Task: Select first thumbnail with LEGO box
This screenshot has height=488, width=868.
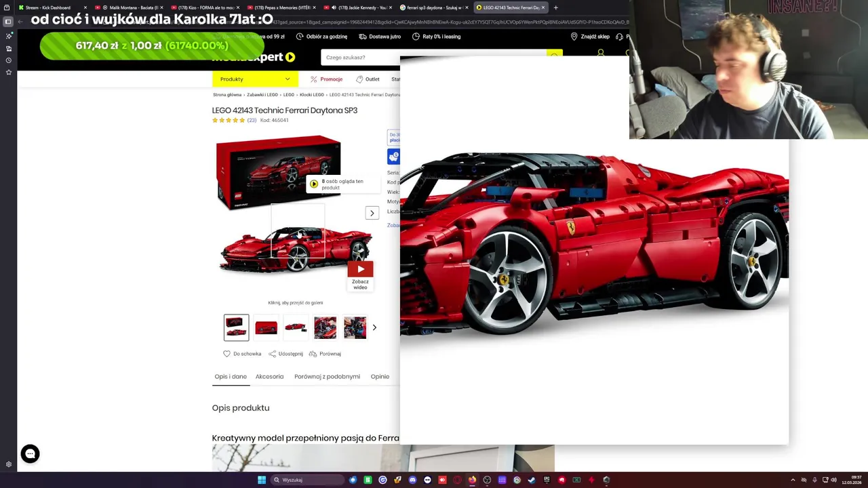Action: [x=237, y=327]
